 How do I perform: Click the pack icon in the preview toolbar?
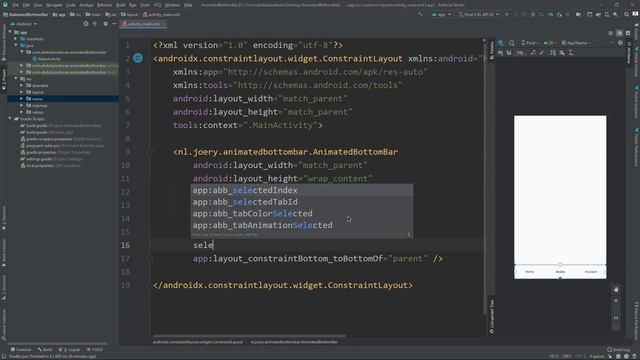[553, 53]
